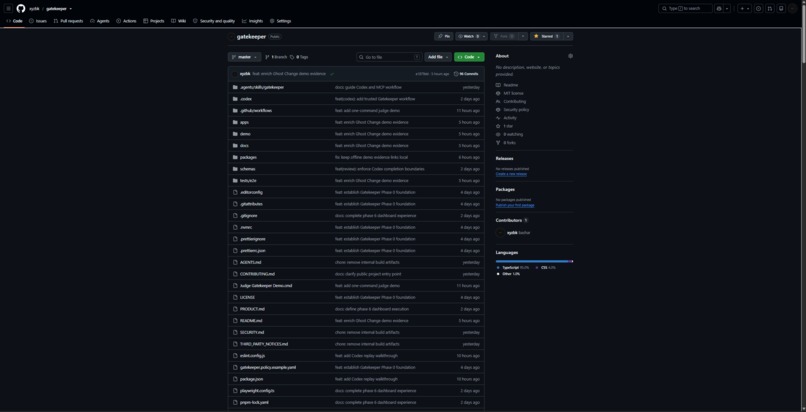This screenshot has width=806, height=412.
Task: Open user avatar menu in header
Action: 792,8
